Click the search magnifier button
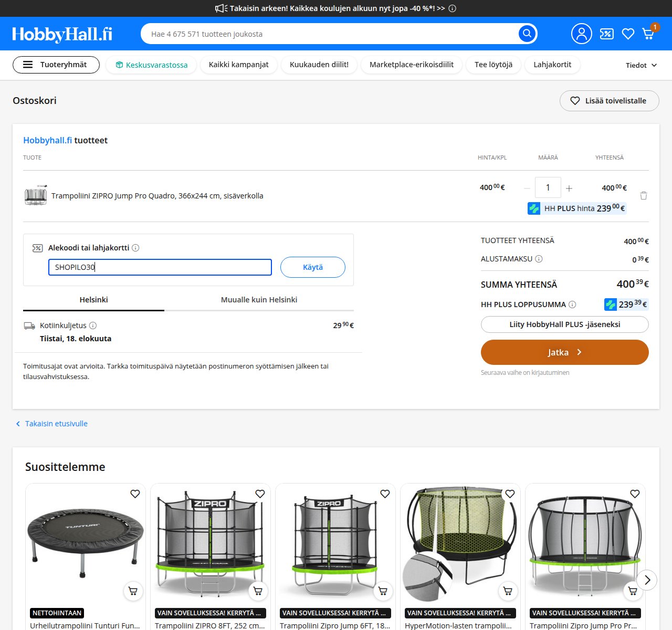 click(x=527, y=34)
